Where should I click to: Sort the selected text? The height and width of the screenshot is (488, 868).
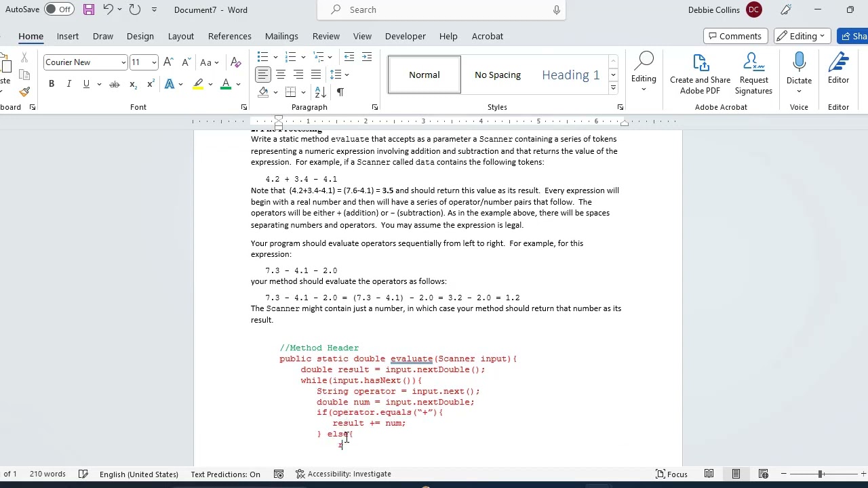[321, 92]
